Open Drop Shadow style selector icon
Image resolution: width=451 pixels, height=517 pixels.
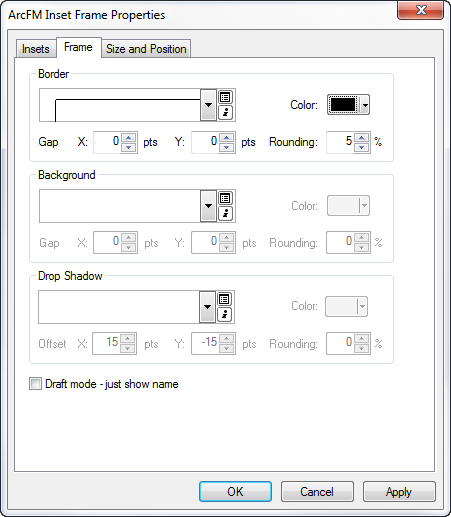(224, 299)
